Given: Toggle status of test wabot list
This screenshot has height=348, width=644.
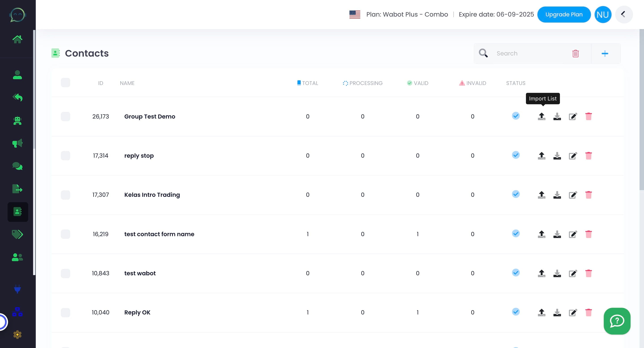Looking at the screenshot, I should 515,273.
